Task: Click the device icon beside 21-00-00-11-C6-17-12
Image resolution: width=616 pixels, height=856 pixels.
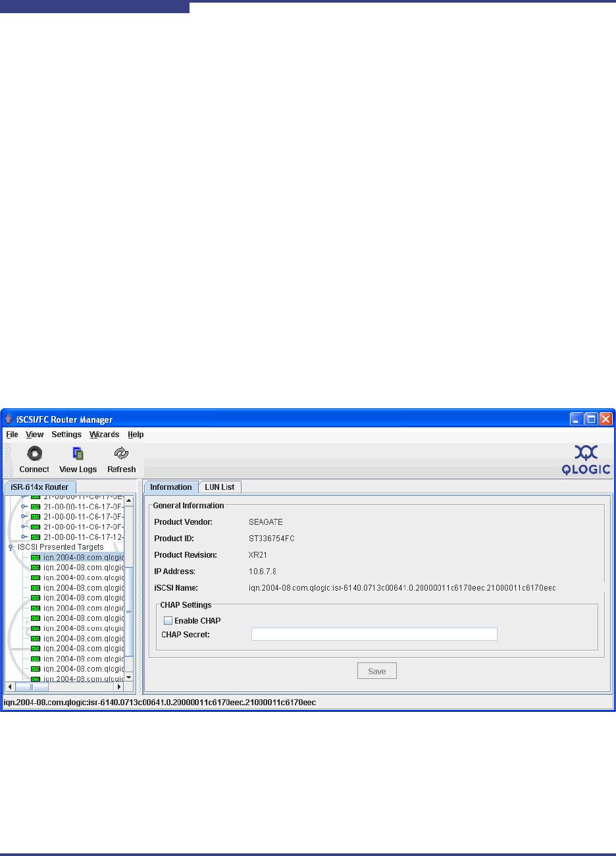Action: (36, 537)
